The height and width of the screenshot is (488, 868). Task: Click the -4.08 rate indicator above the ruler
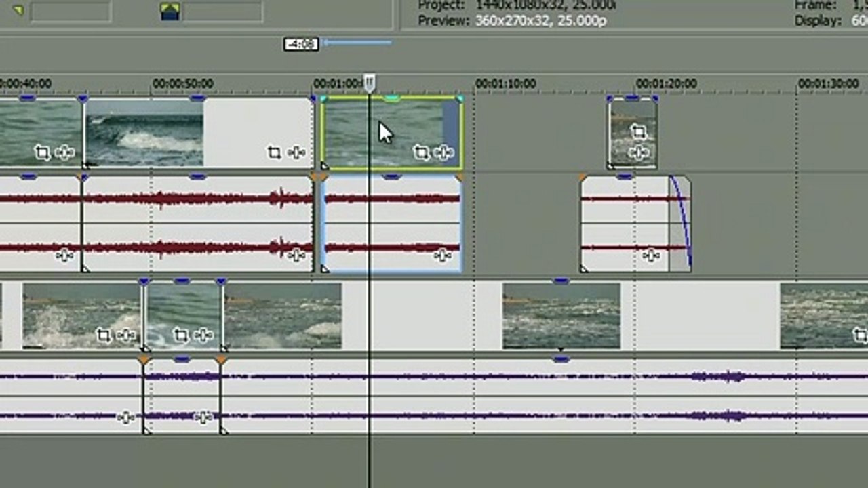pos(301,45)
